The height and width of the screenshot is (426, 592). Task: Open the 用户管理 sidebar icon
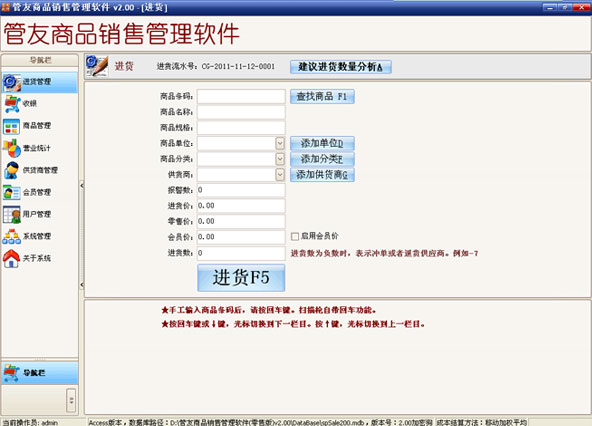[12, 214]
